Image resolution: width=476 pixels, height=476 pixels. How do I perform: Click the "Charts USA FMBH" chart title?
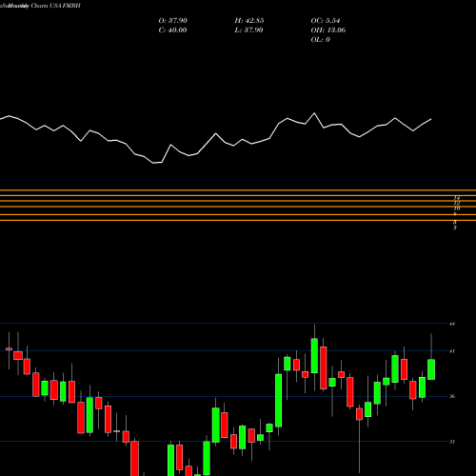click(56, 6)
